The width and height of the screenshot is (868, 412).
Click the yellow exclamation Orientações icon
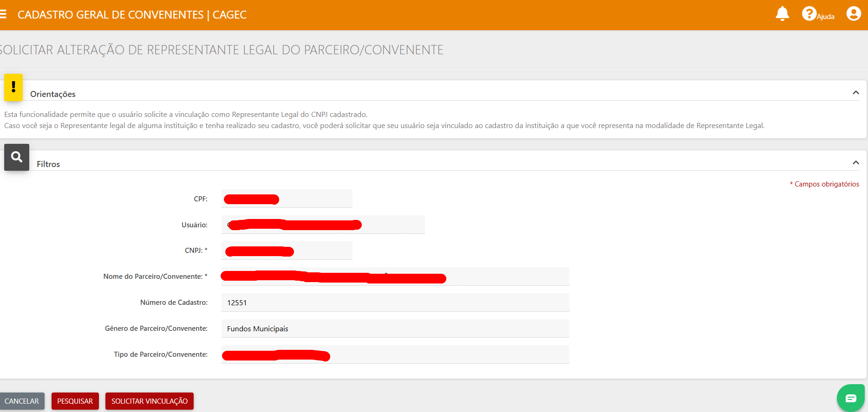(13, 87)
